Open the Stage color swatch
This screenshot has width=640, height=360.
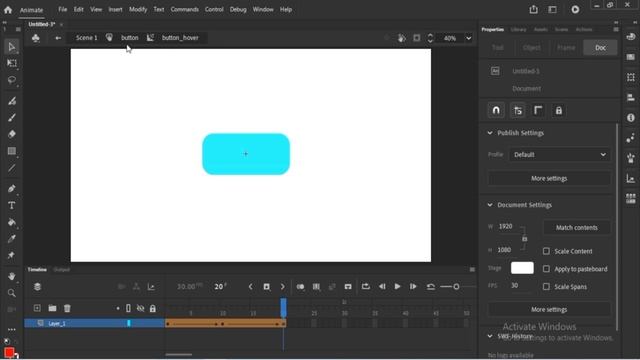(x=522, y=268)
